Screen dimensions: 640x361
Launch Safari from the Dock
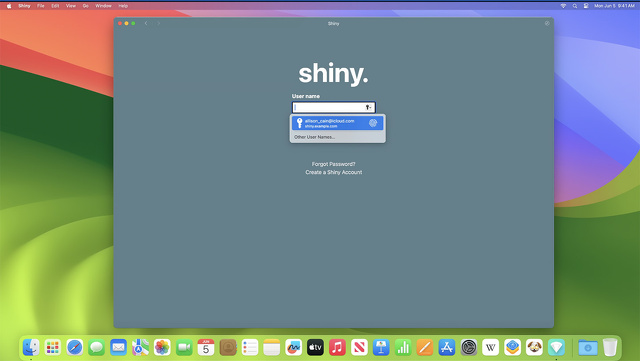point(75,348)
